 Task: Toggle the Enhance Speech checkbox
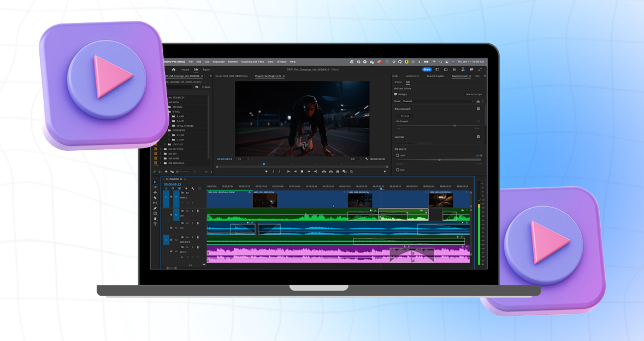pyautogui.click(x=478, y=109)
